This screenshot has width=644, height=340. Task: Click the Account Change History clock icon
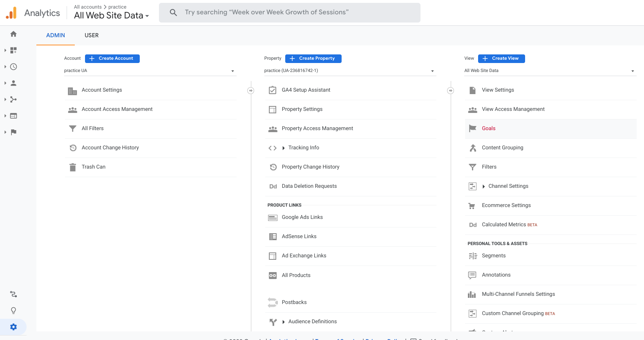coord(73,148)
